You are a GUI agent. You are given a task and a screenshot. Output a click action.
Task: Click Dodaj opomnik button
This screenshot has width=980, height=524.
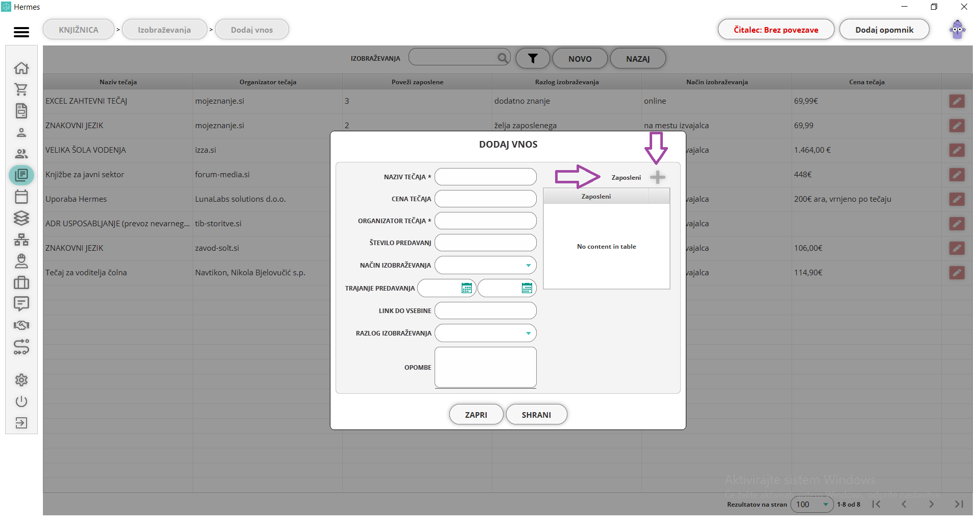coord(884,30)
